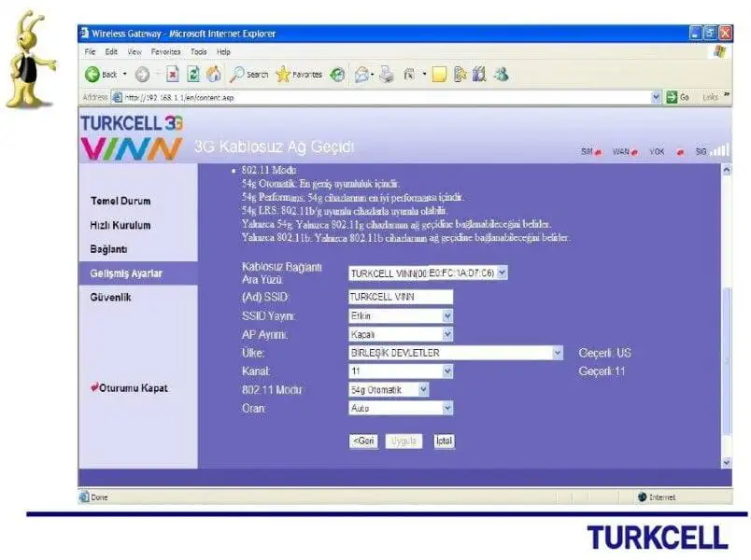Open the address bar dropdown arrow
751x560 pixels.
click(x=656, y=97)
